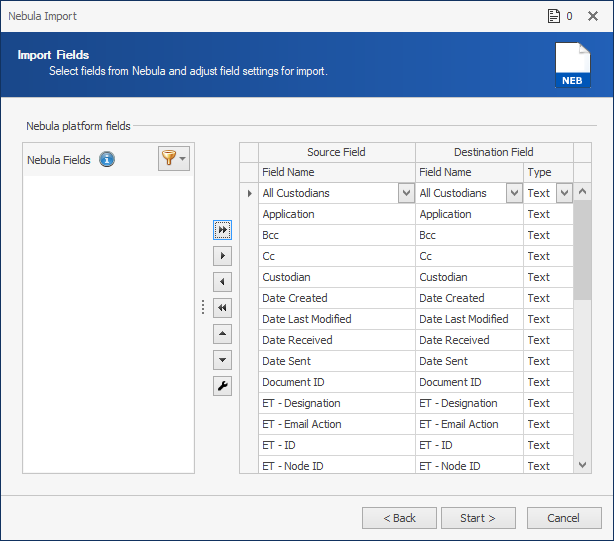The height and width of the screenshot is (541, 614).
Task: Click the move all fields left button
Action: pos(222,308)
